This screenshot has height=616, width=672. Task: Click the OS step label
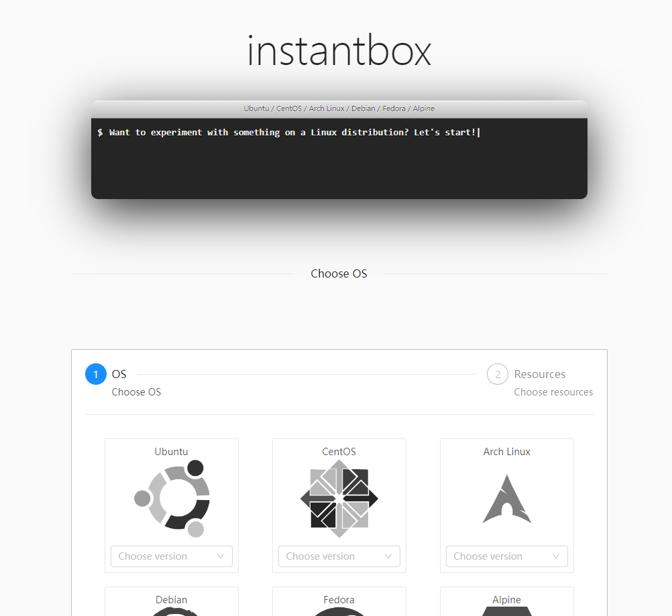click(x=119, y=374)
